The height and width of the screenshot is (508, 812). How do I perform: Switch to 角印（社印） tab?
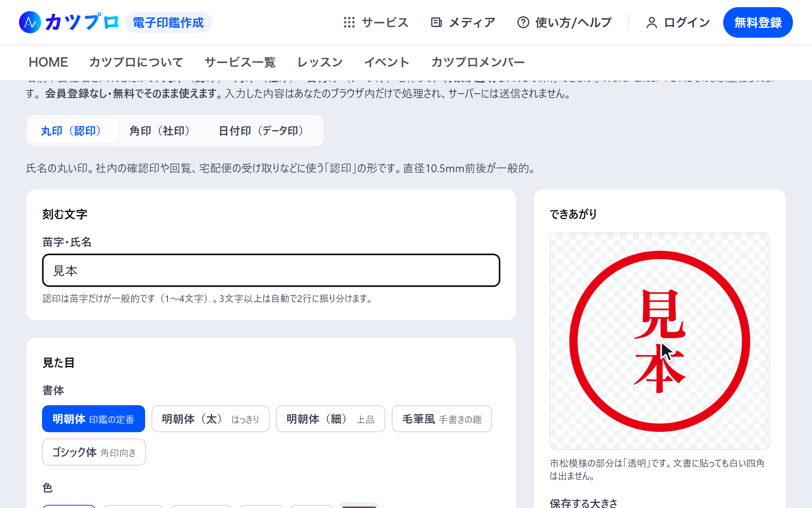163,131
